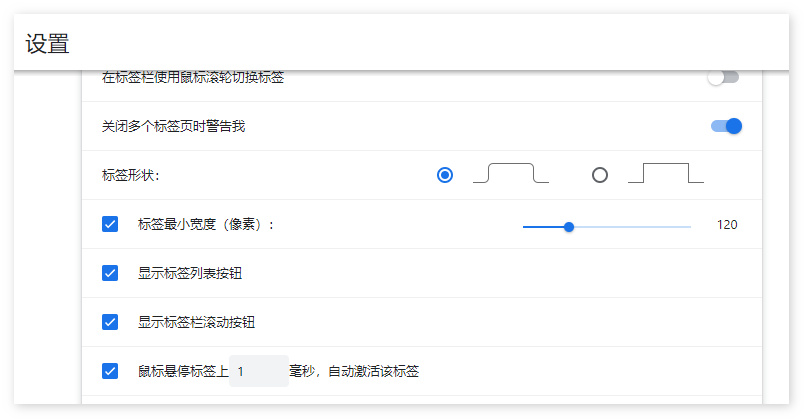This screenshot has height=419, width=804.
Task: Uncheck the 鼠标悬停标签上 checkbox
Action: [110, 371]
